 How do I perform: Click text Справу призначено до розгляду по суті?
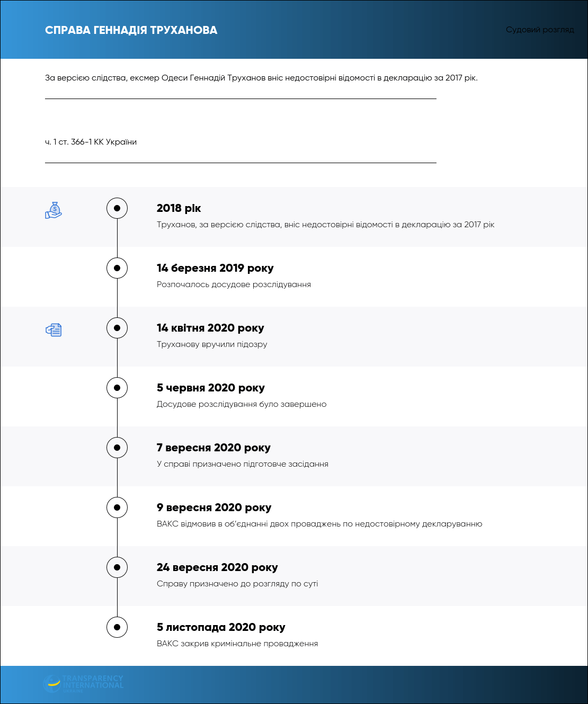(x=237, y=584)
